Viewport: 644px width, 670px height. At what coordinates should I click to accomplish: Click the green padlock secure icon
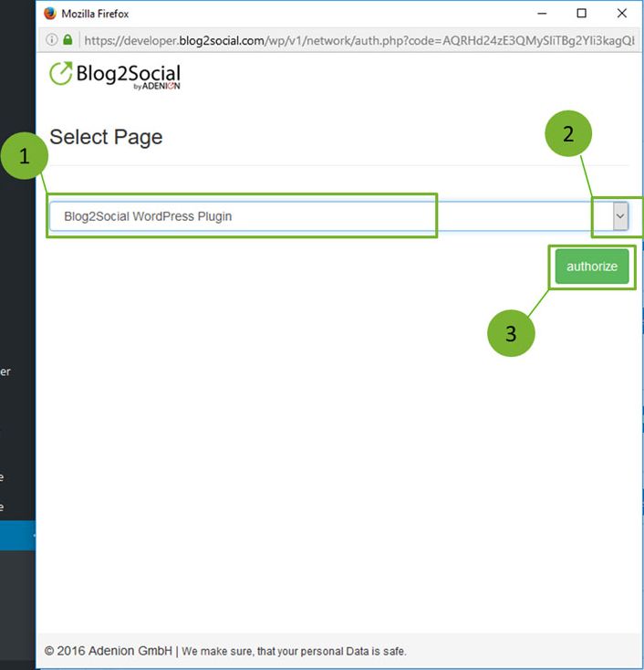point(68,40)
